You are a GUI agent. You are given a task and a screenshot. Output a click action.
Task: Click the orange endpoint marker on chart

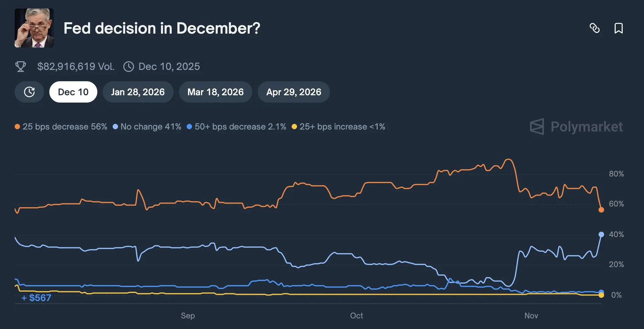point(601,210)
